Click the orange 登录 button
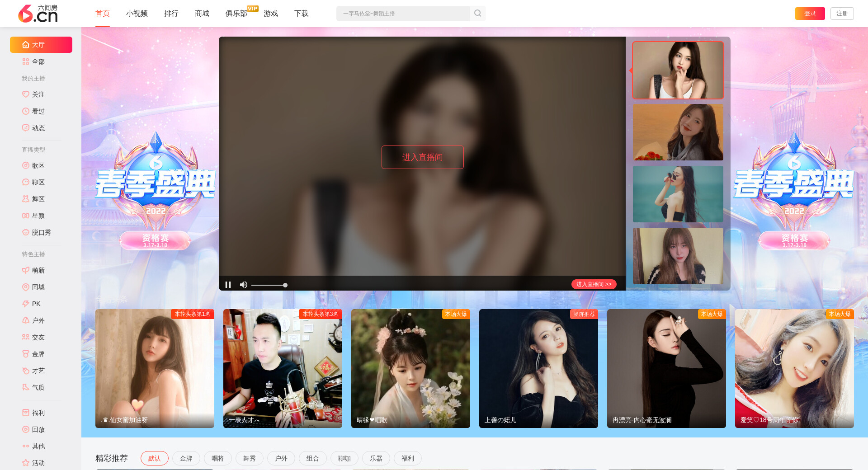Image resolution: width=868 pixels, height=470 pixels. 810,14
